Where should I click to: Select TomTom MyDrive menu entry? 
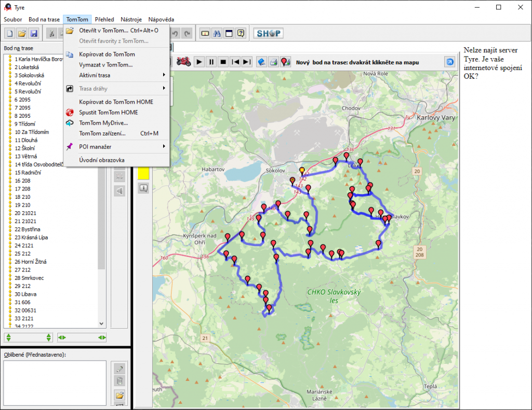[103, 123]
